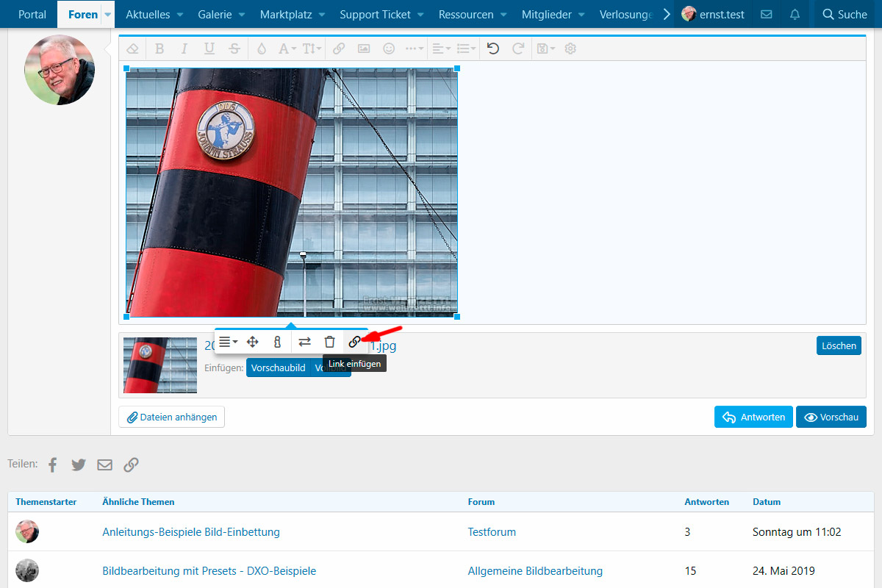Viewport: 882px width, 588px height.
Task: Open the Foren tab
Action: point(83,14)
